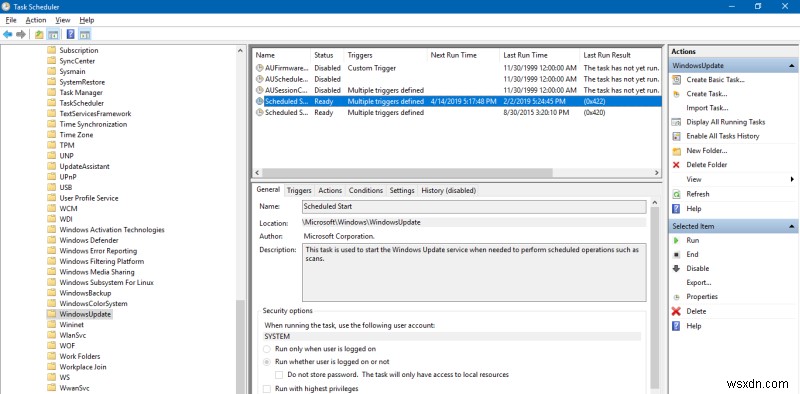Image resolution: width=800 pixels, height=394 pixels.
Task: Click Disable in Selected Item section
Action: (697, 268)
